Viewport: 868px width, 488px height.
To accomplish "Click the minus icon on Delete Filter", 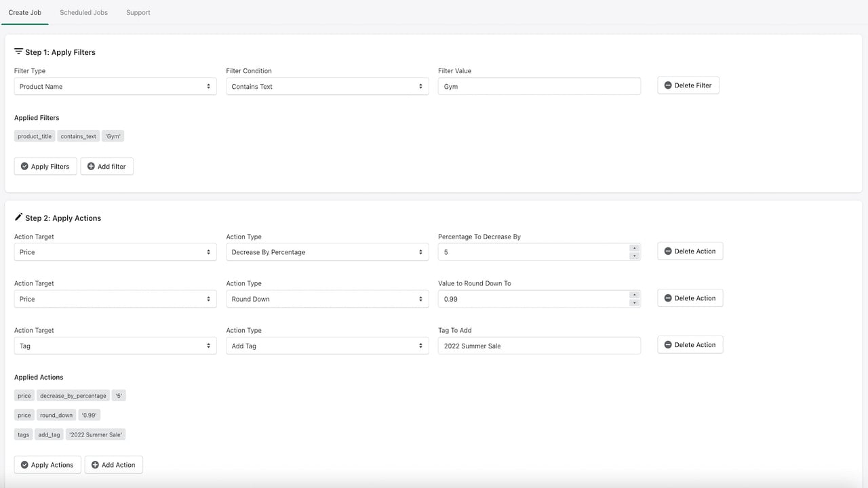I will pos(668,85).
